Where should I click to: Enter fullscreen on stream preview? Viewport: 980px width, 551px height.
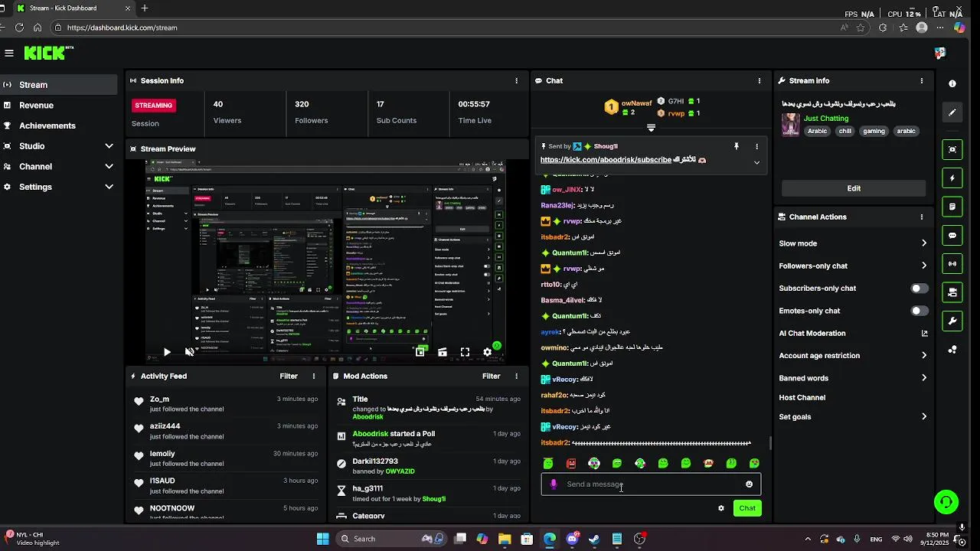point(465,352)
